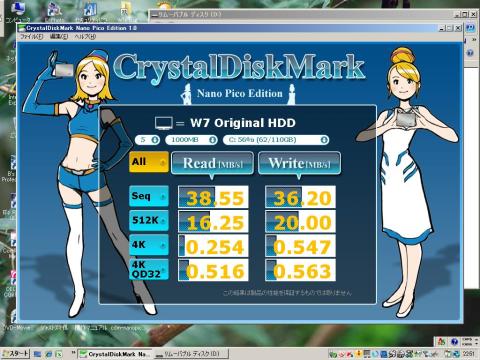
Task: Click the Read [MB/s] column header
Action: tap(212, 163)
